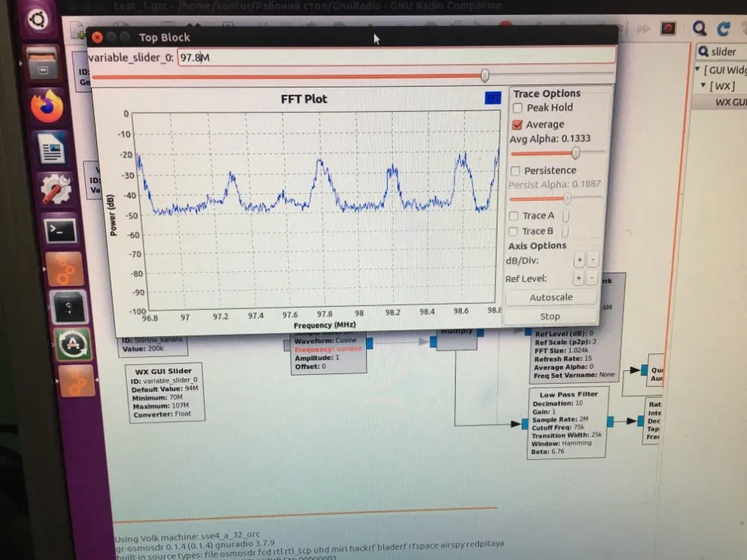Click the 'Frequency (MHz)' axis label
Viewport: 747px width, 560px height.
point(324,325)
